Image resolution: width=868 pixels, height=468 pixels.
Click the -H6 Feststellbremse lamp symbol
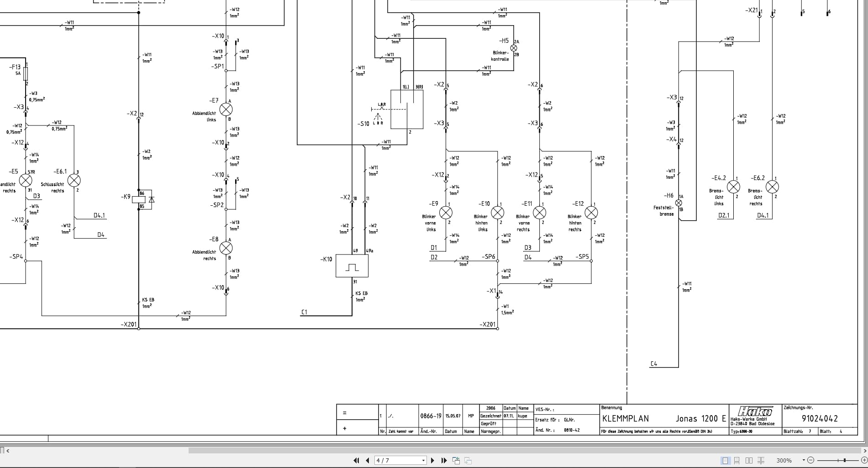pos(679,203)
